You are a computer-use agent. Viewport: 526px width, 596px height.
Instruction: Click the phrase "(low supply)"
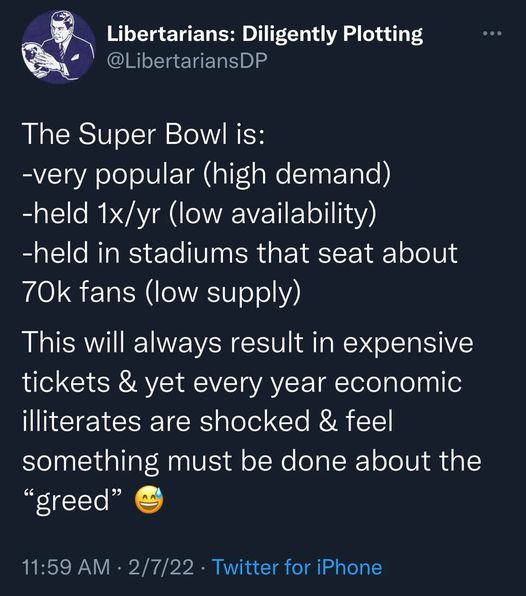click(222, 293)
